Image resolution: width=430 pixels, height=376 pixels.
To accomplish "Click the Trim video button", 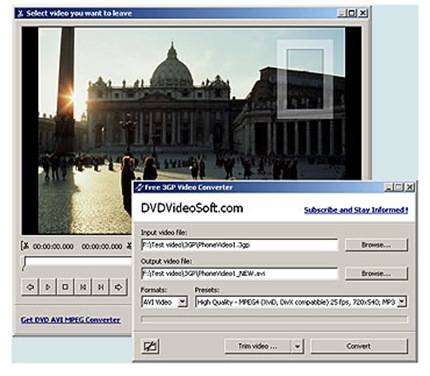I will (x=258, y=346).
